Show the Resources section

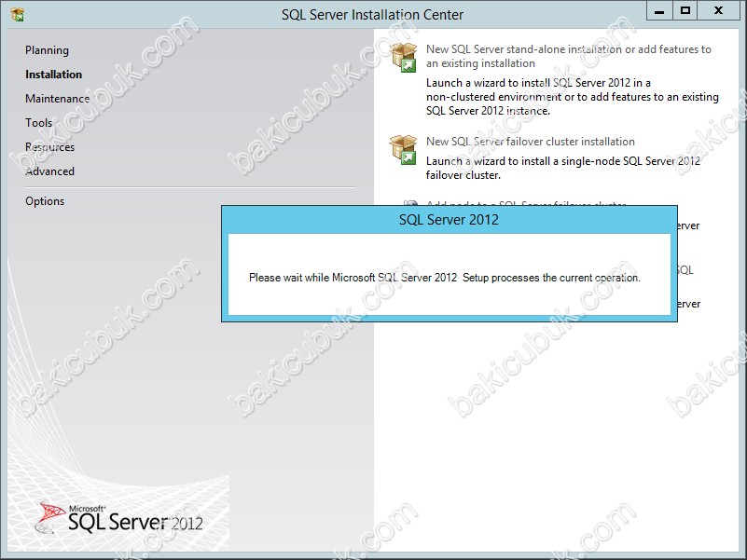pos(49,147)
